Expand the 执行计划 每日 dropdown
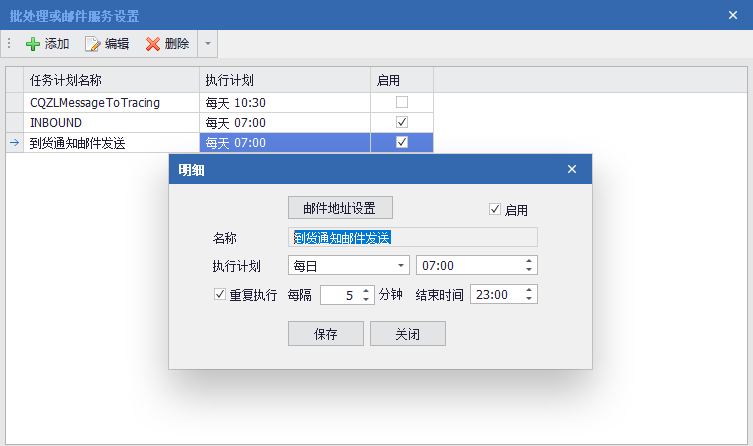Screen dimensions: 753x446 [x=402, y=265]
